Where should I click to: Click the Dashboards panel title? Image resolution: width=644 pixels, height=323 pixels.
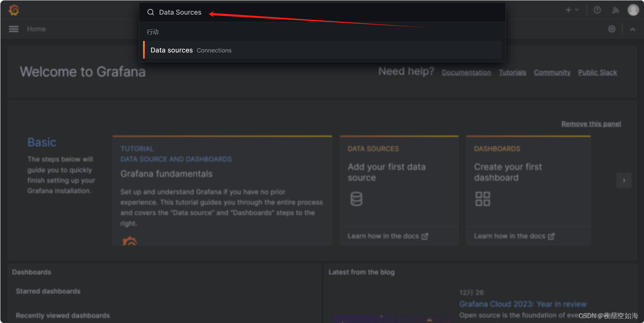(32, 272)
